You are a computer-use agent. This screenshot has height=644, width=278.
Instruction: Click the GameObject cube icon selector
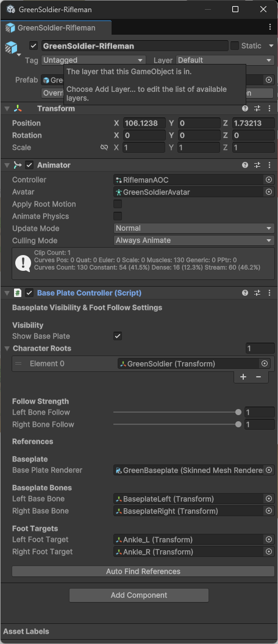pyautogui.click(x=12, y=48)
